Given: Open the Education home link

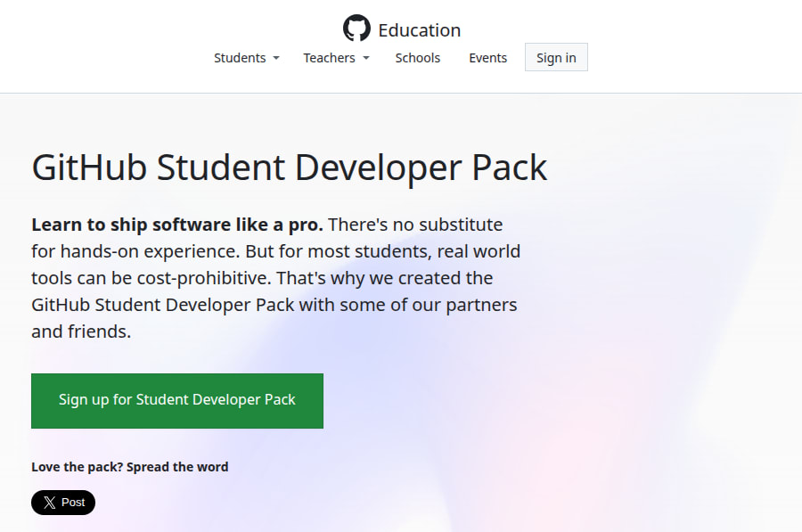Looking at the screenshot, I should [420, 30].
